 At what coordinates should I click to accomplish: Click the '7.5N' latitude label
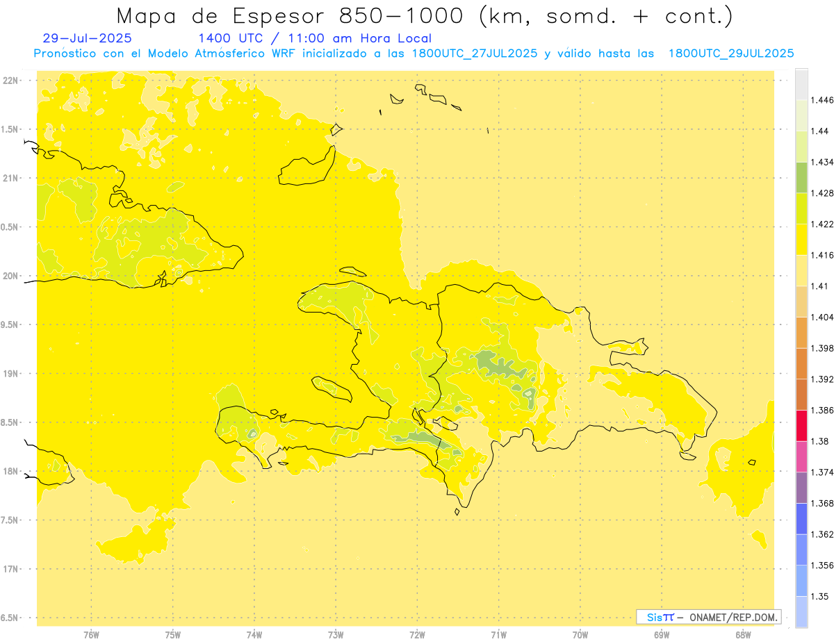point(10,520)
